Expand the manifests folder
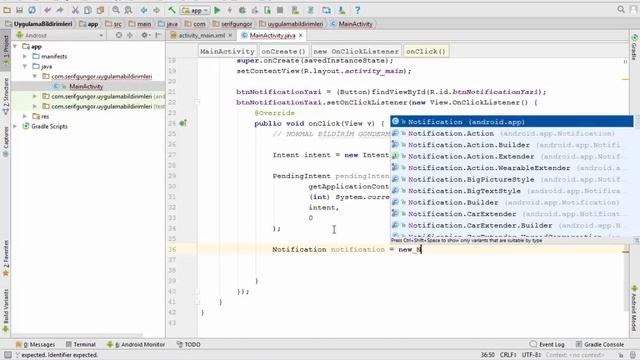The image size is (640, 360). point(25,56)
